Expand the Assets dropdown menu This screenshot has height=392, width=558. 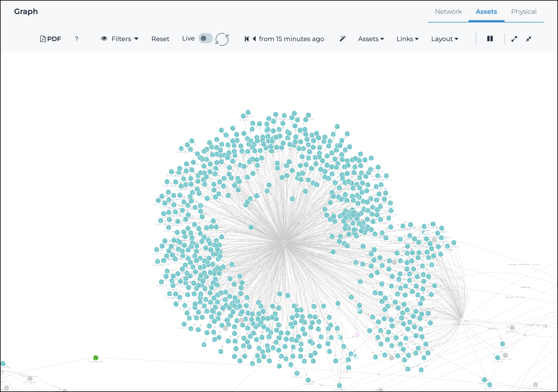[371, 39]
